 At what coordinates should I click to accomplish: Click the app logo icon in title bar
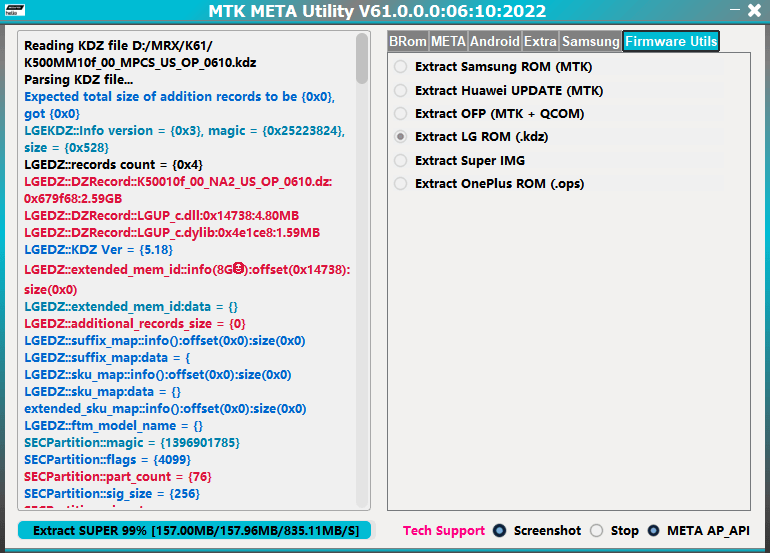coord(15,10)
